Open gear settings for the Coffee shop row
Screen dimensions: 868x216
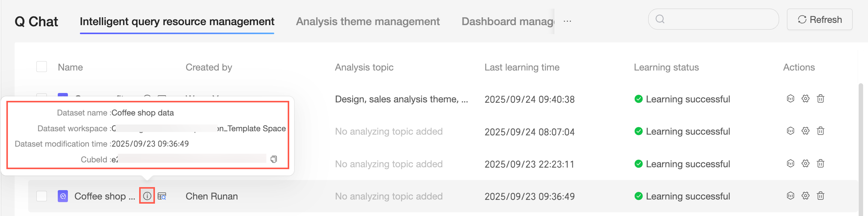click(x=805, y=196)
